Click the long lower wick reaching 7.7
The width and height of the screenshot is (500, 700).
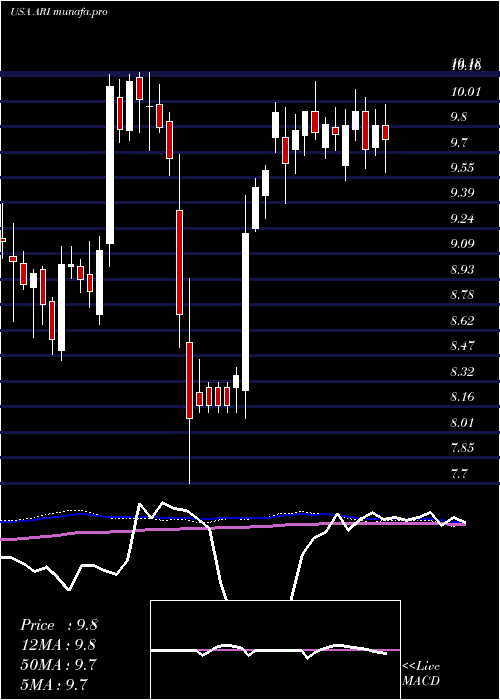click(189, 451)
